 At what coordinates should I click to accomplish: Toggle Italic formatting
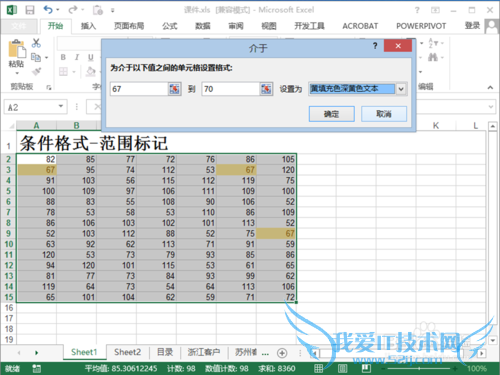click(77, 57)
